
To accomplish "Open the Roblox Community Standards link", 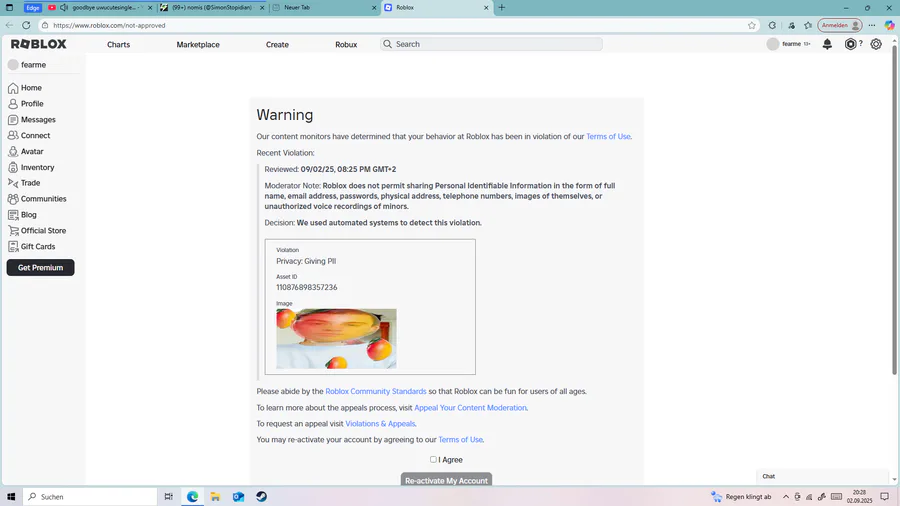I will coord(376,391).
